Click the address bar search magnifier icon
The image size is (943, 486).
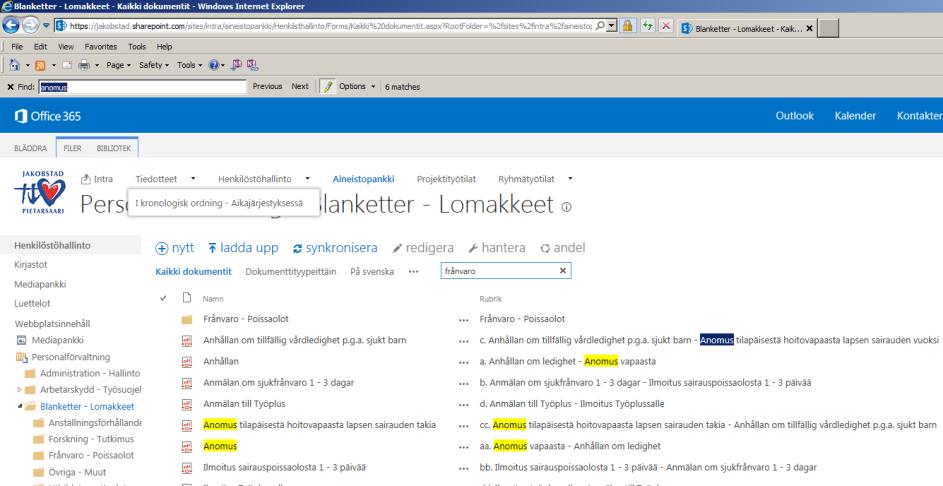pos(600,26)
